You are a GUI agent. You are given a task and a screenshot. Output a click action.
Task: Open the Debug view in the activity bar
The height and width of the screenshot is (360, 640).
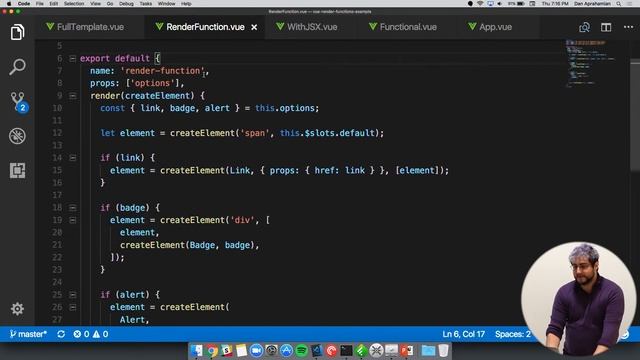tap(17, 136)
